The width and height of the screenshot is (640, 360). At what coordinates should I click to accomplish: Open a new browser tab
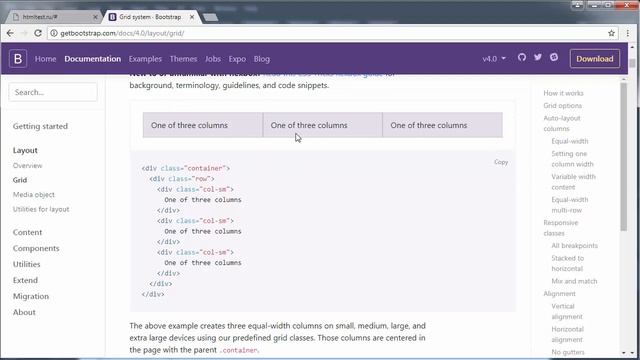click(210, 18)
